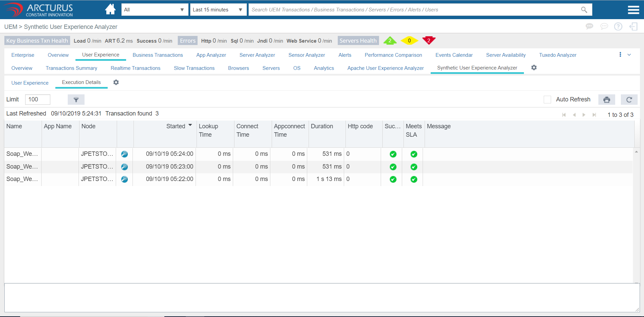Switch to the Business Transactions tab
This screenshot has width=644, height=317.
coord(158,55)
